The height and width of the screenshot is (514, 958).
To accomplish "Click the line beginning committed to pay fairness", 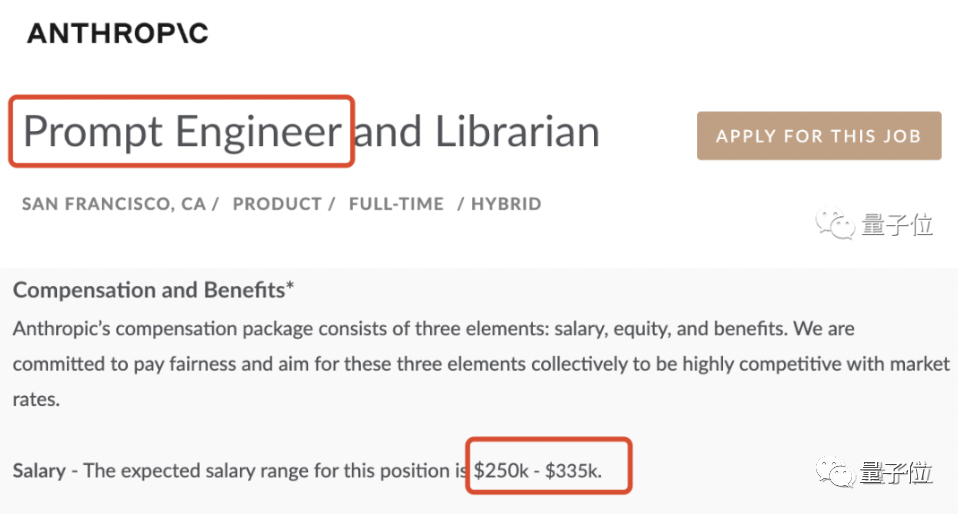I will [x=481, y=364].
